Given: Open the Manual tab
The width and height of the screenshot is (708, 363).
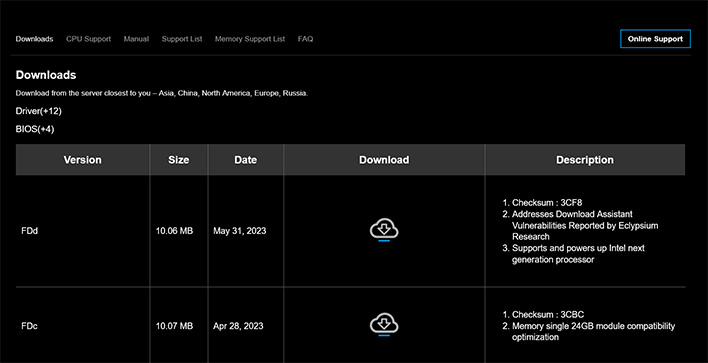Looking at the screenshot, I should point(136,39).
